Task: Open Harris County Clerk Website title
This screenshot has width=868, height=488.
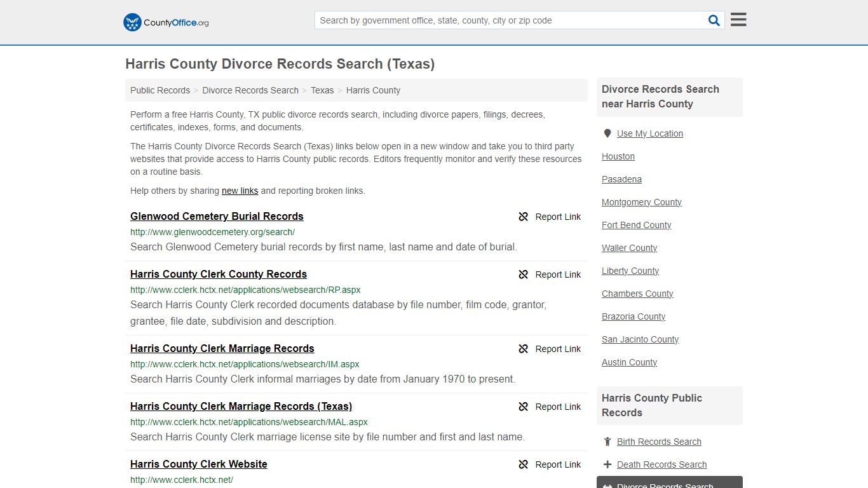Action: [199, 464]
